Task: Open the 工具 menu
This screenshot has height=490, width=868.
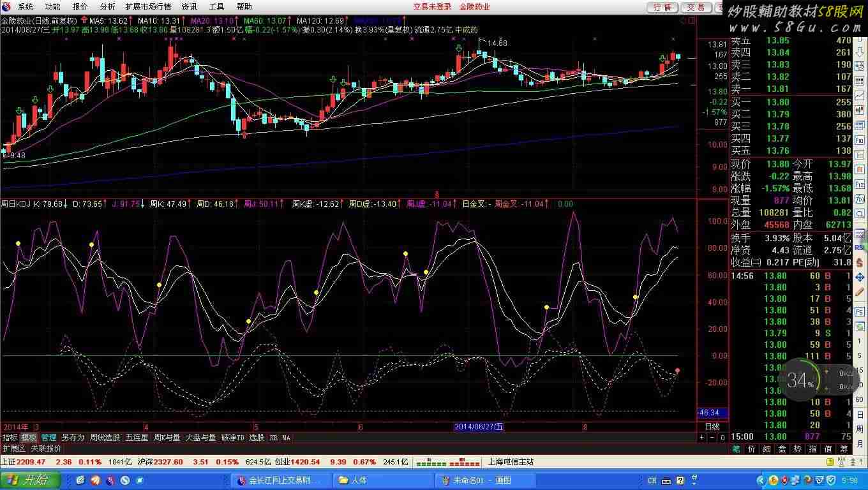Action: (x=216, y=7)
